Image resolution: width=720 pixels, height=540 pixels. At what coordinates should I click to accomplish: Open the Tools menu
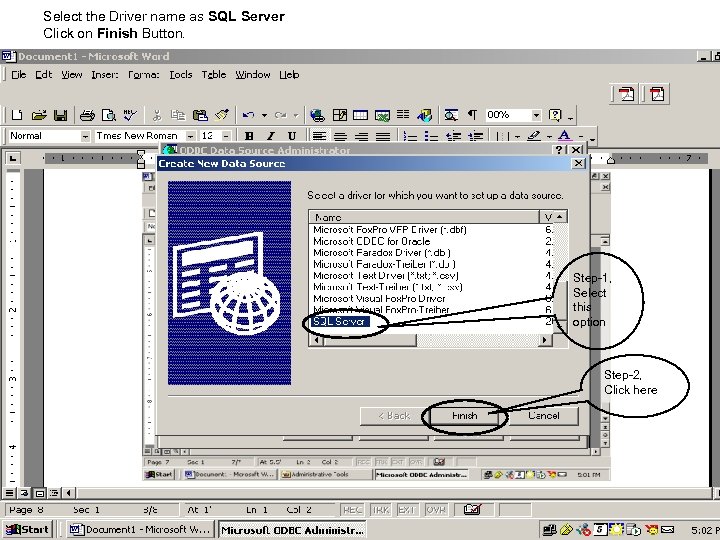(180, 74)
